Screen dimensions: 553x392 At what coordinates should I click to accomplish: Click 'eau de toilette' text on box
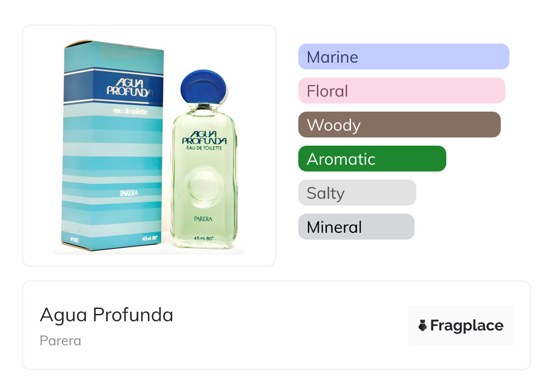click(130, 112)
